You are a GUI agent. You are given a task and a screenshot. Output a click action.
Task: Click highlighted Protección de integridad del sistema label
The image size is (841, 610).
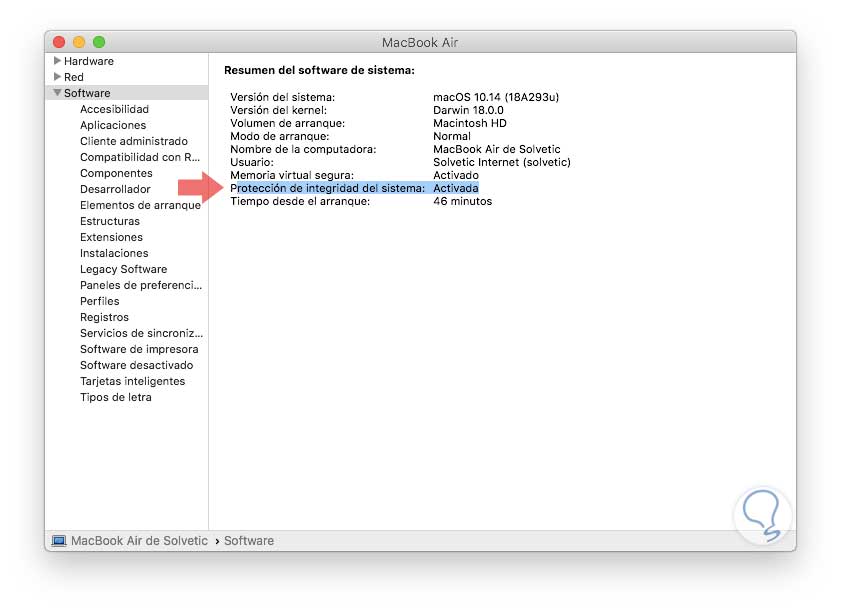[327, 188]
